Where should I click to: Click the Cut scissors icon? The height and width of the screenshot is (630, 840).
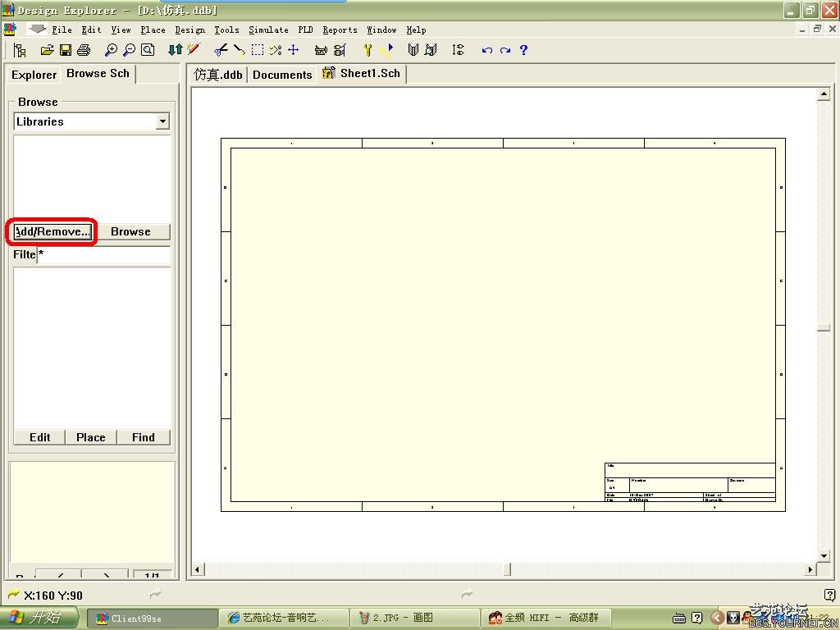click(x=221, y=50)
